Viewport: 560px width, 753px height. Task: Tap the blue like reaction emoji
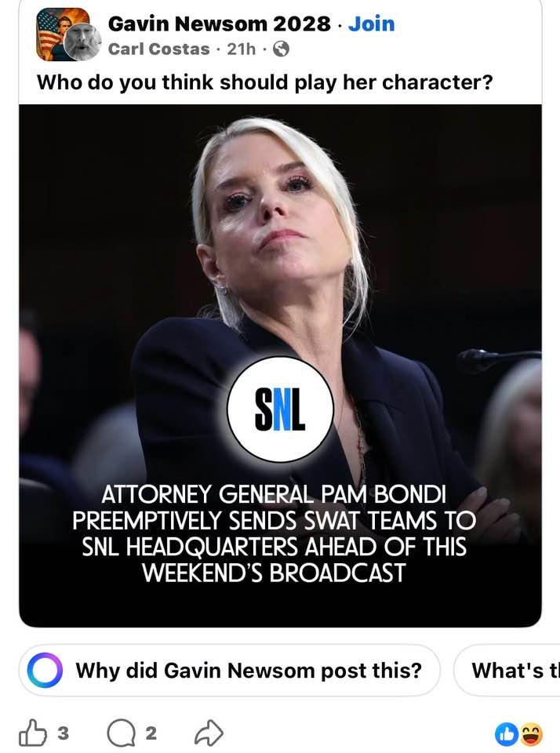click(505, 734)
